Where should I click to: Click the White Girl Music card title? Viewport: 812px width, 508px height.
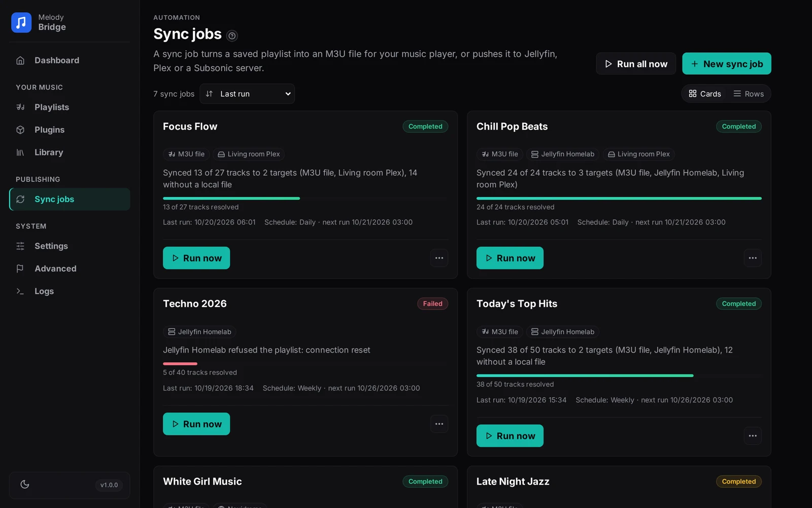tap(202, 482)
